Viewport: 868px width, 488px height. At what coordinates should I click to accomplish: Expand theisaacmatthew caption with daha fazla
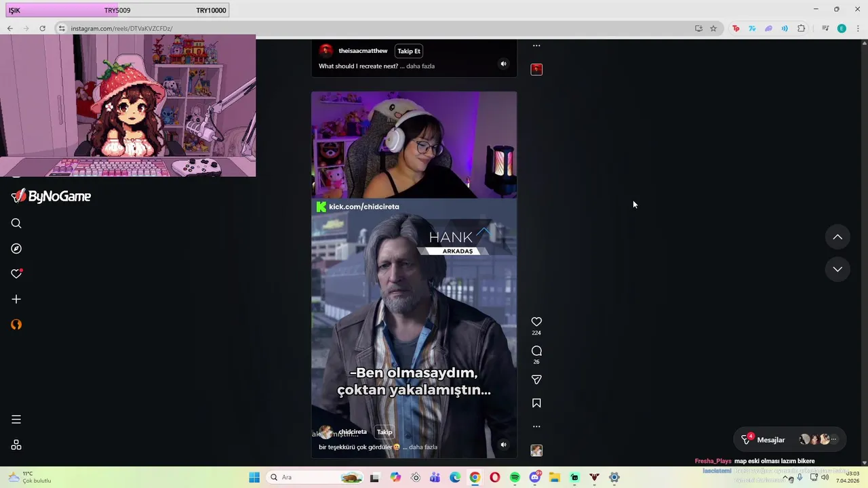[x=420, y=66]
